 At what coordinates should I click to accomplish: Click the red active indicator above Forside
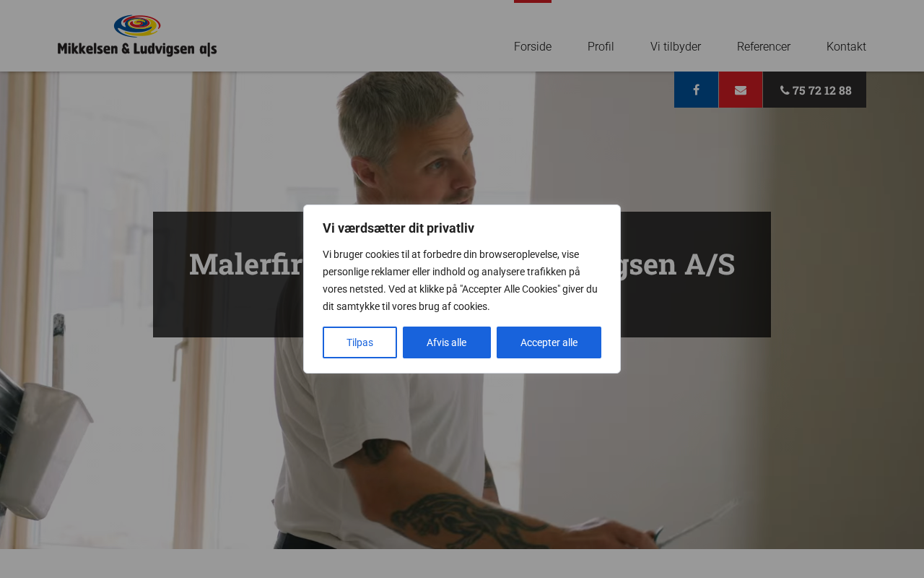click(x=533, y=1)
